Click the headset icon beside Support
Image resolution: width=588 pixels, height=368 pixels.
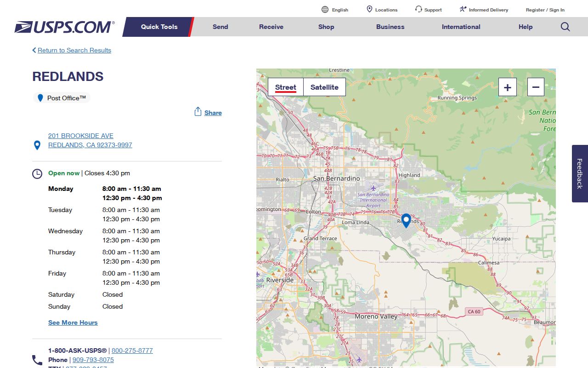(418, 9)
